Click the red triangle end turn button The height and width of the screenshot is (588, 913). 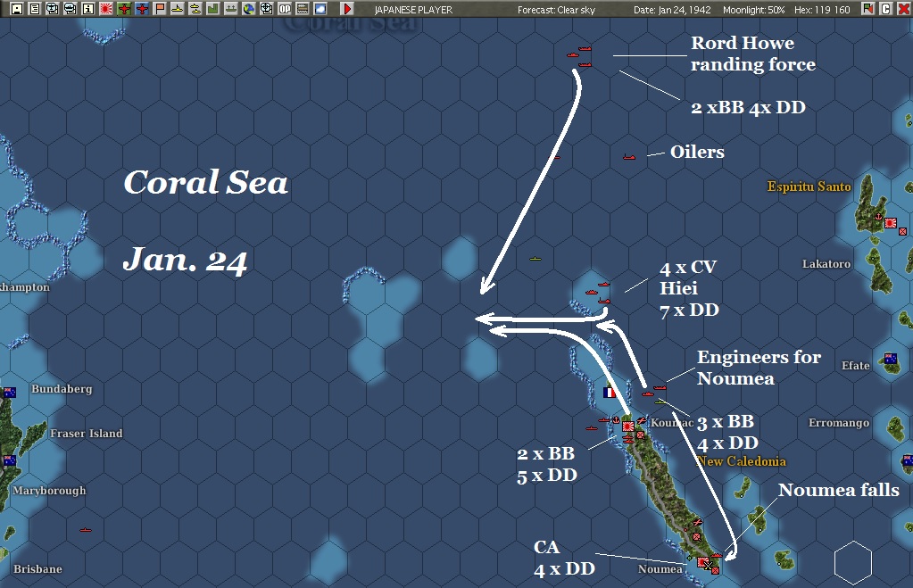tap(347, 9)
